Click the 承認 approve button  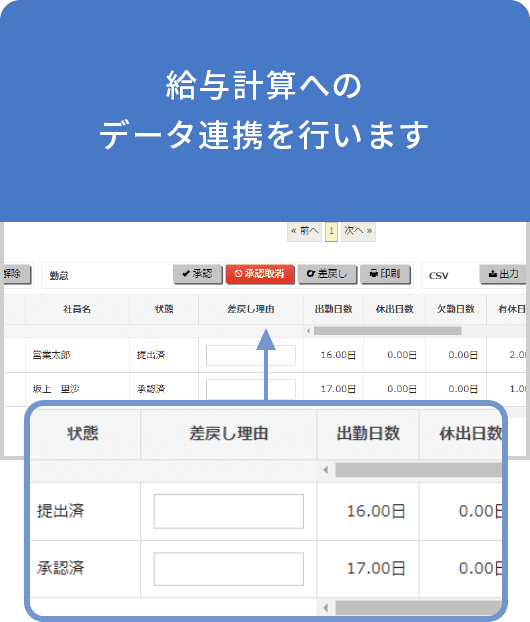198,274
